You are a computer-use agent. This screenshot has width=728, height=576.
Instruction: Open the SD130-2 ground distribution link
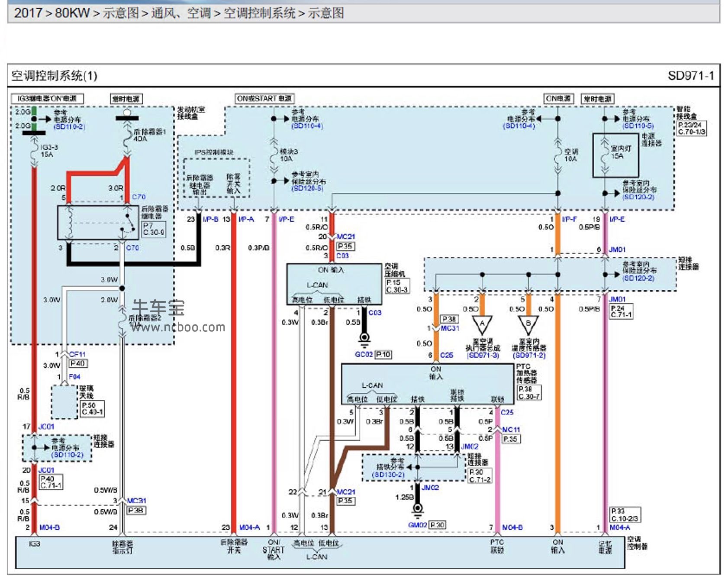[388, 475]
